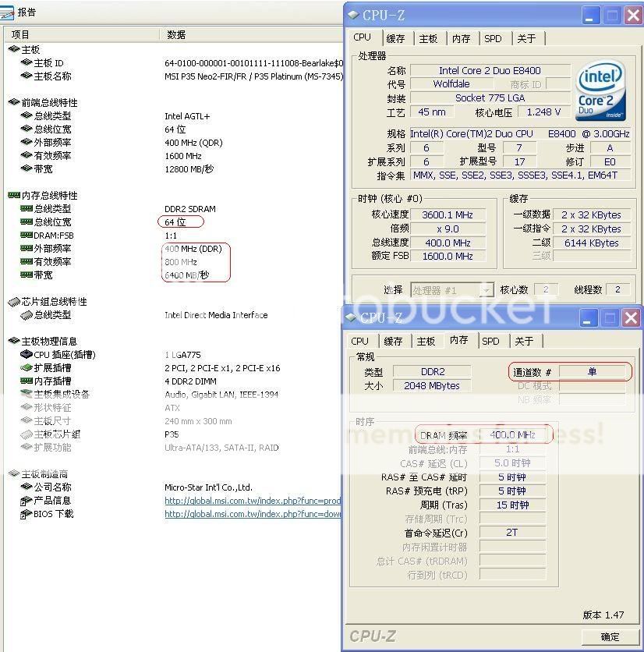Click the icon beside 扩展功能
644x652 pixels.
pos(27,447)
